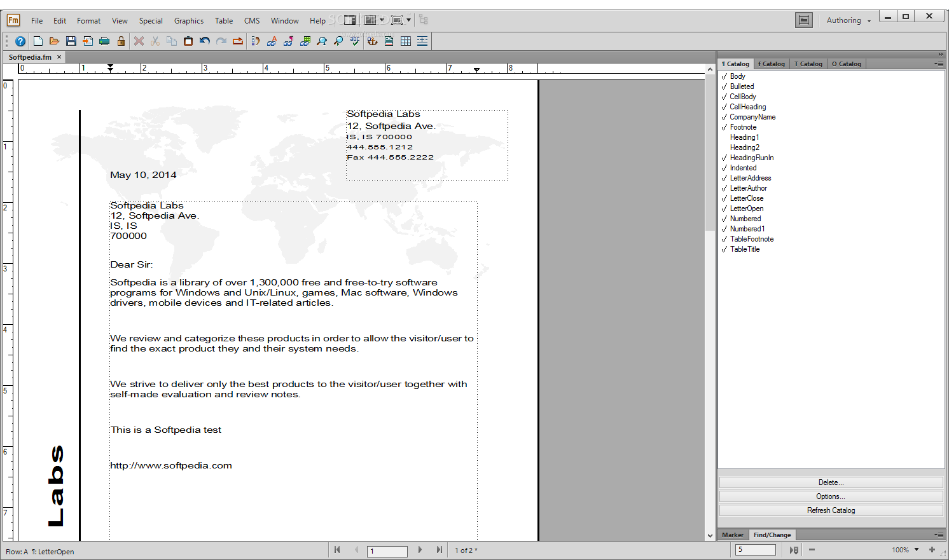Viewport: 949px width, 560px height.
Task: Run spell check with abc icon
Action: click(x=355, y=41)
